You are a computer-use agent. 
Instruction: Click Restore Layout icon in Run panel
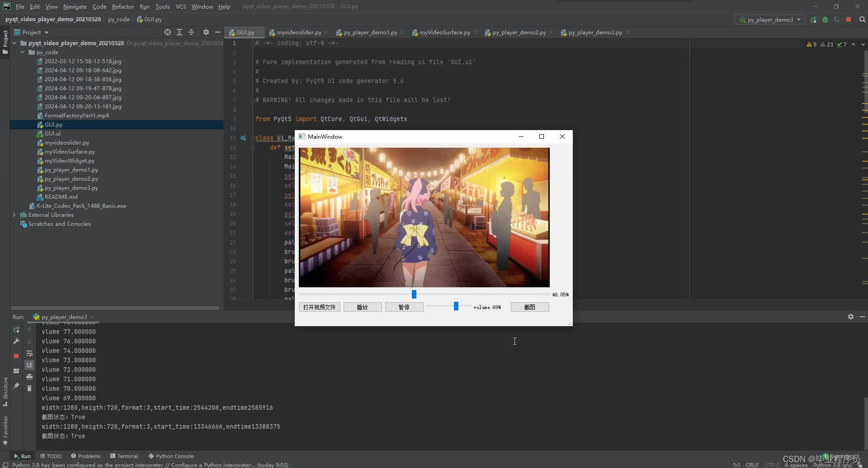pos(16,371)
